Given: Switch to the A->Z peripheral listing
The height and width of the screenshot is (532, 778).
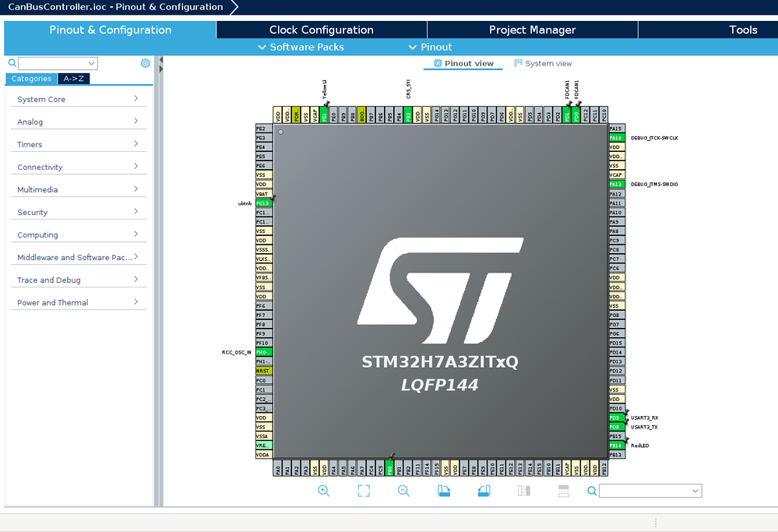Looking at the screenshot, I should (72, 79).
